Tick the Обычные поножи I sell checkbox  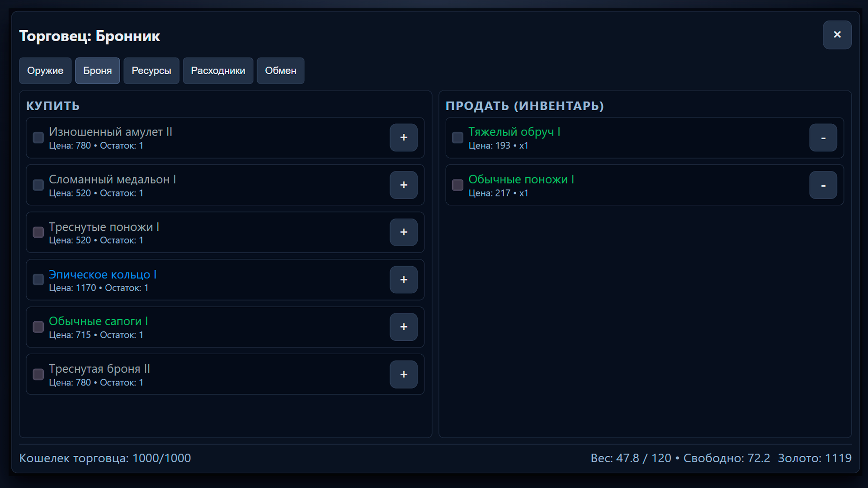(x=457, y=185)
